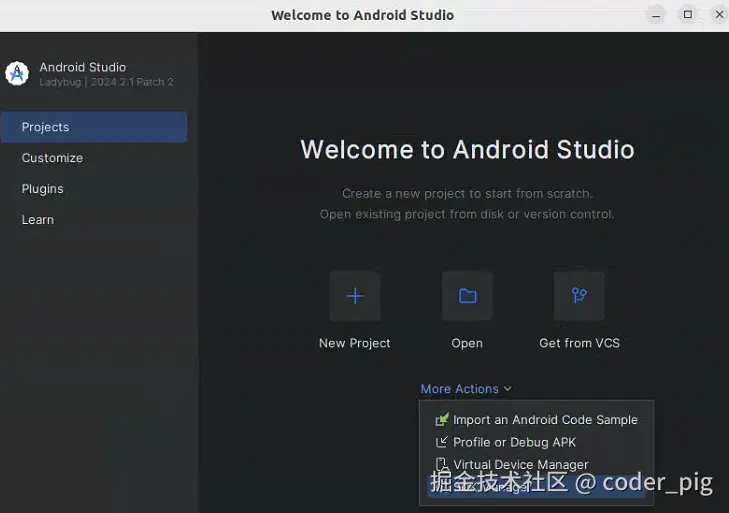Click the Android Studio logo icon
729x513 pixels.
click(x=17, y=73)
